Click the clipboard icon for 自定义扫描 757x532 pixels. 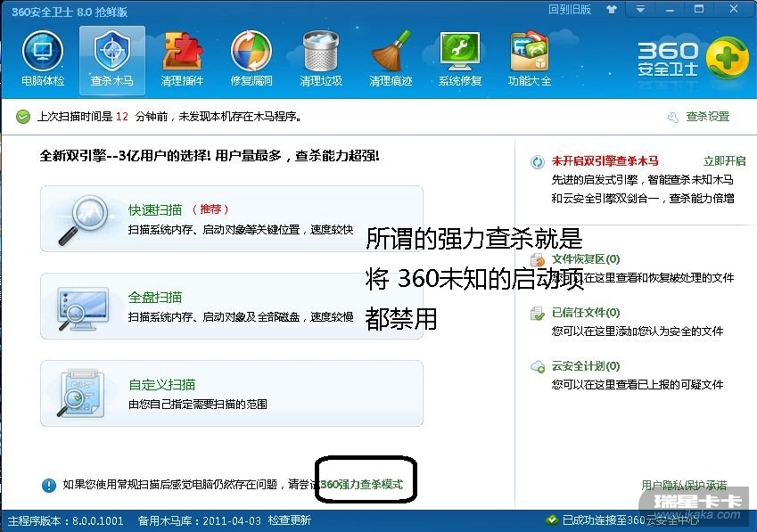pos(82,394)
